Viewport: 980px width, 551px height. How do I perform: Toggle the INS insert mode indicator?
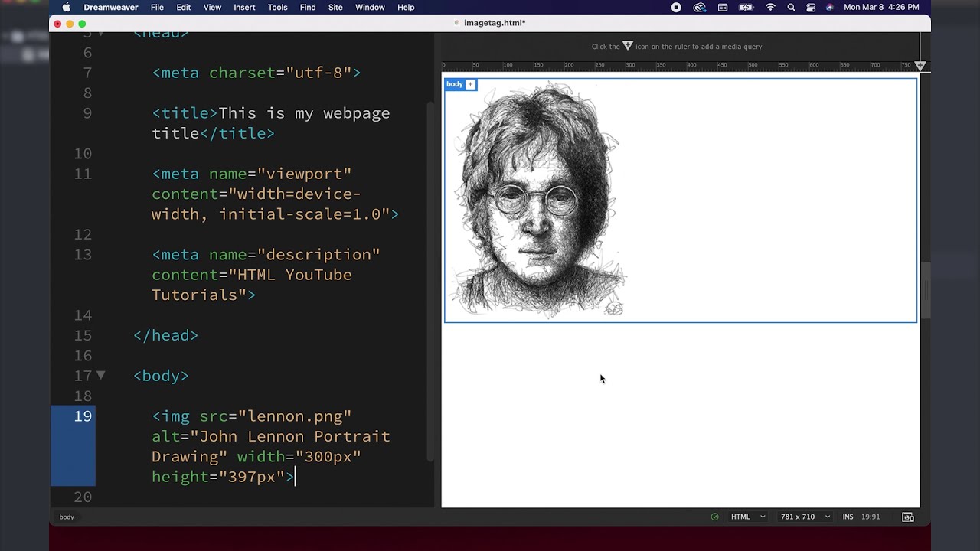848,517
